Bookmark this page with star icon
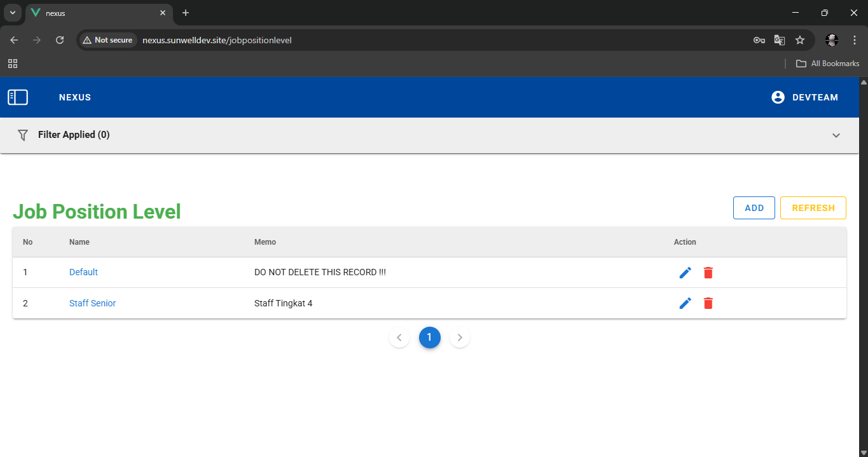This screenshot has height=457, width=868. coord(800,40)
